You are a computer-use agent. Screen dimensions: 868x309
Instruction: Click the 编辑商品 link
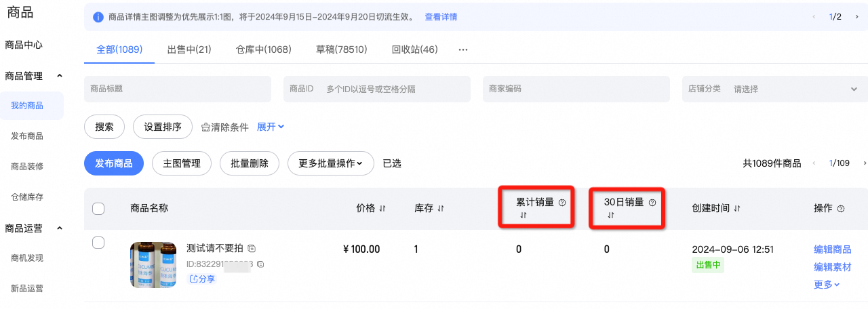pyautogui.click(x=833, y=249)
